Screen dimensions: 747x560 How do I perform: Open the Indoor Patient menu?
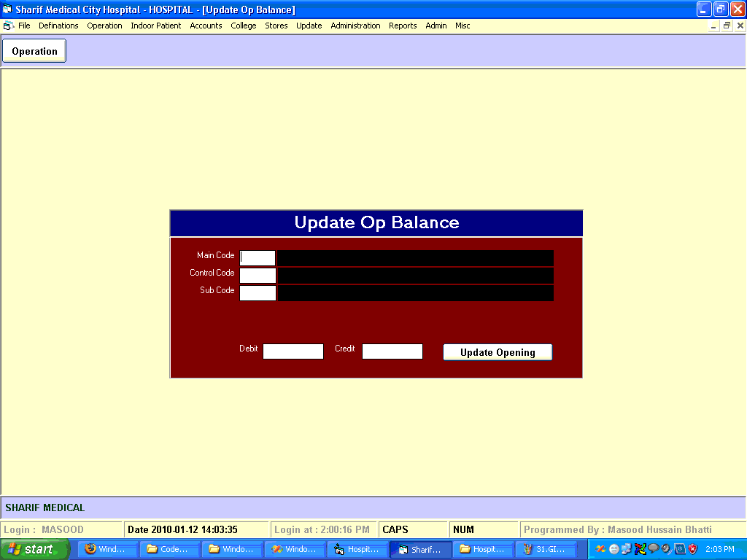[x=156, y=26]
